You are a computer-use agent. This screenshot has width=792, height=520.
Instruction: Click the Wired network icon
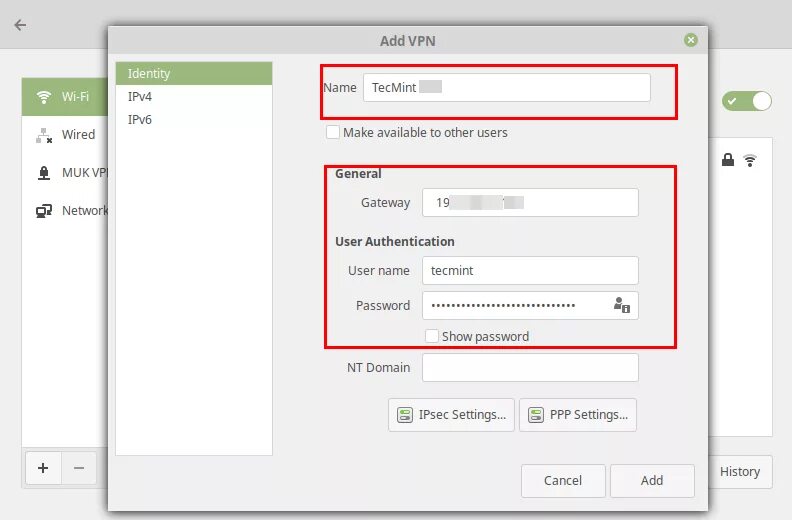pyautogui.click(x=44, y=135)
